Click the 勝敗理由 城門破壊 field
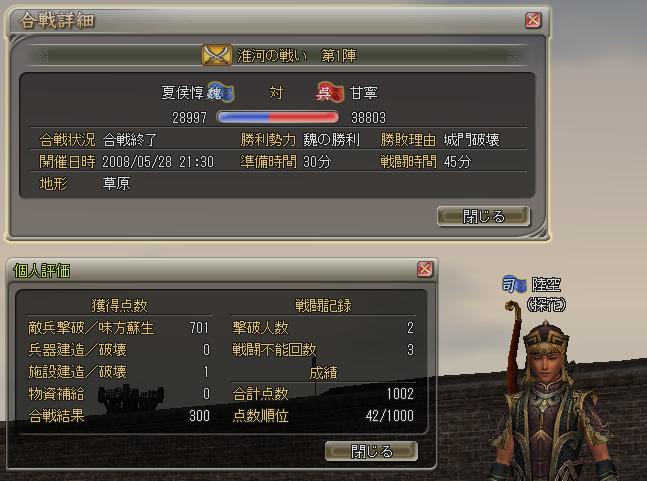Viewport: 647px width, 481px height. (x=440, y=140)
